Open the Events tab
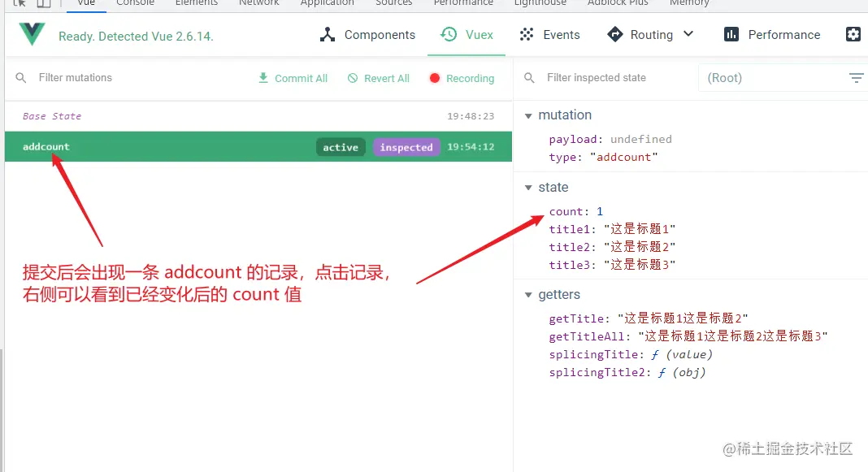The height and width of the screenshot is (472, 868). [549, 35]
